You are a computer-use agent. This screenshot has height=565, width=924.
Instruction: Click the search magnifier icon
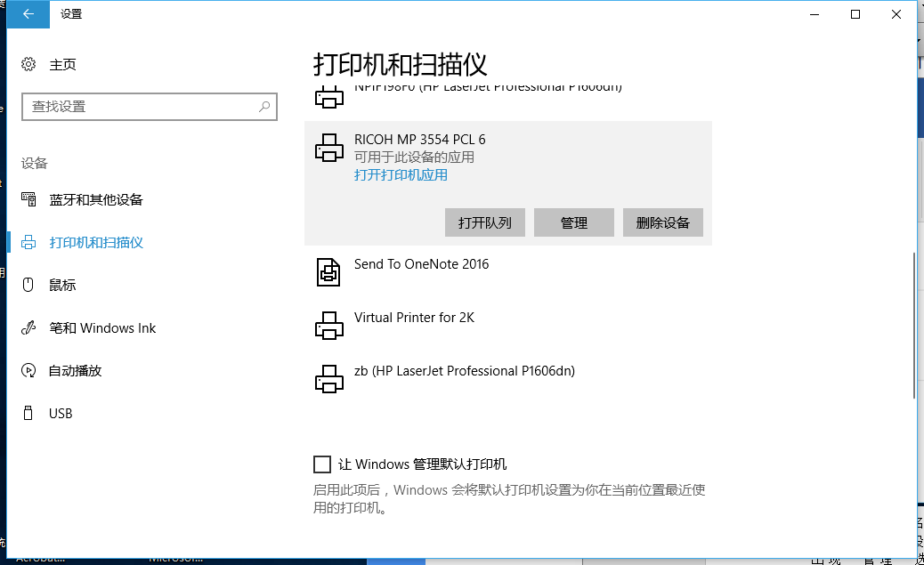point(264,106)
